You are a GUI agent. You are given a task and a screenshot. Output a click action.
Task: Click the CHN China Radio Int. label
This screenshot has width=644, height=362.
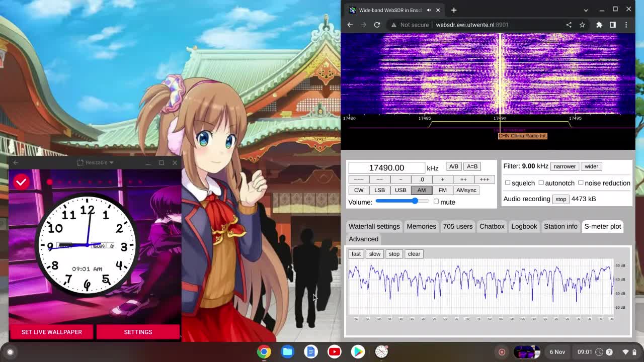522,136
